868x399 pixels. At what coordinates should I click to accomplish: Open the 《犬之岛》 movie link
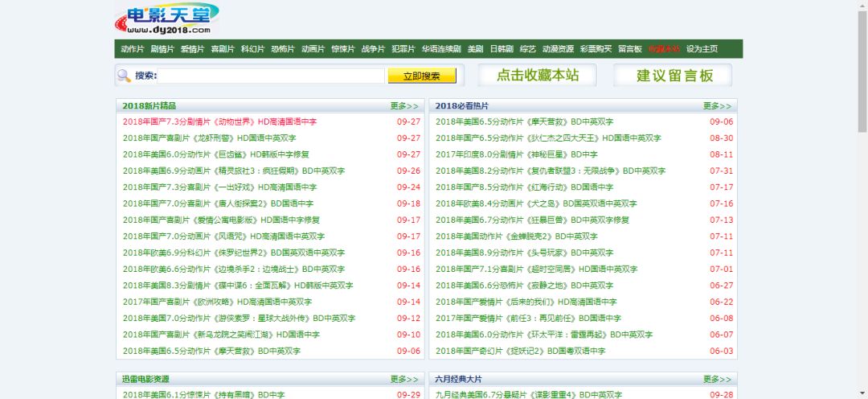[x=536, y=204]
